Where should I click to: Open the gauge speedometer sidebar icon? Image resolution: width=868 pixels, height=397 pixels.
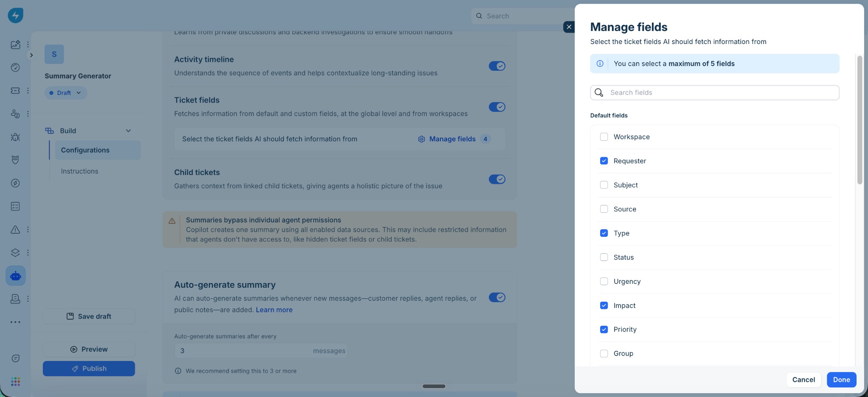click(x=15, y=67)
